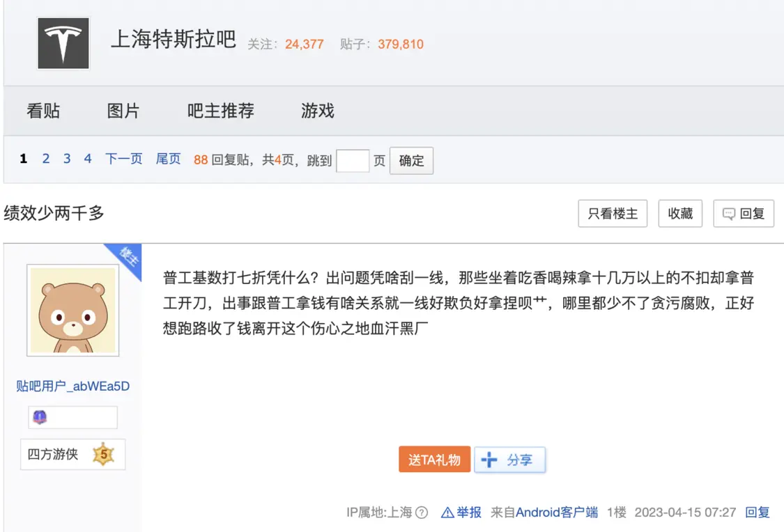This screenshot has height=532, width=784.
Task: Open the 吧主推荐 tab
Action: (220, 111)
